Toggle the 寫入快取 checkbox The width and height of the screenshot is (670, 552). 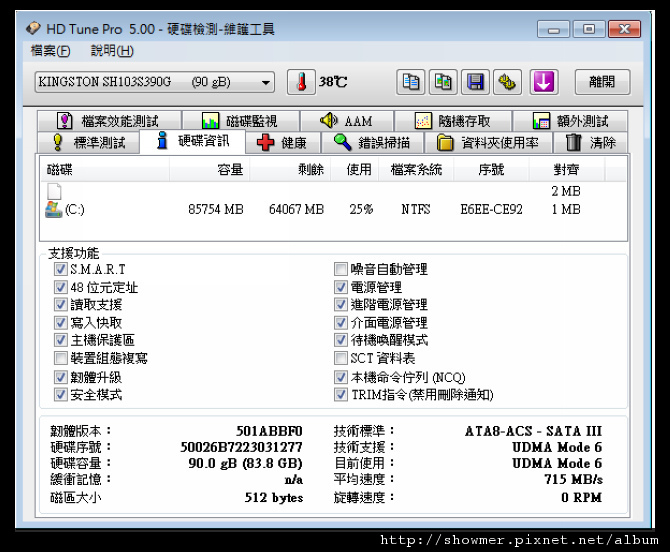click(x=61, y=323)
